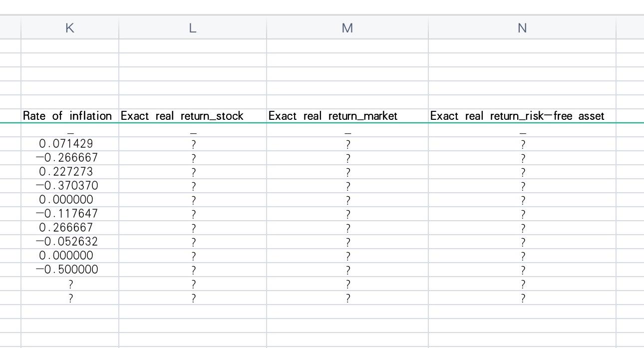Click the cell showing 0.000000 below 0.227273

pos(70,199)
